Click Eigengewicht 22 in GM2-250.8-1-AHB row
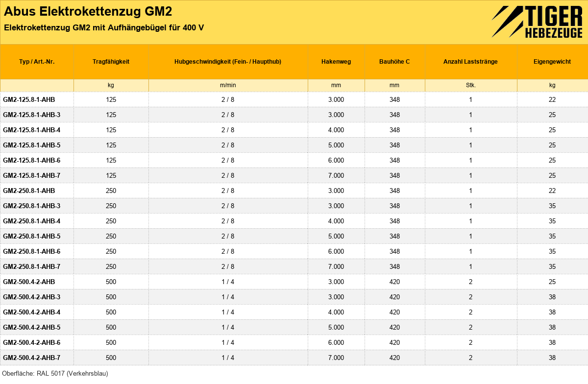The height and width of the screenshot is (384, 588). [552, 191]
